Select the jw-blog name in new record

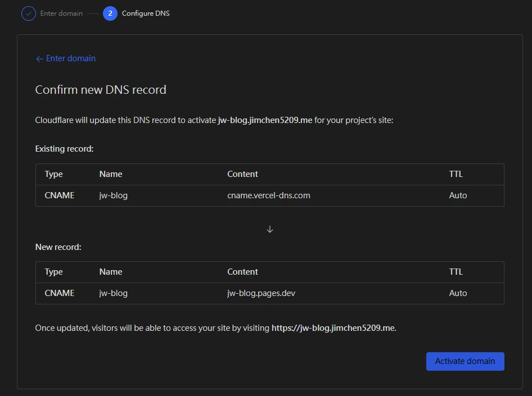pos(114,293)
